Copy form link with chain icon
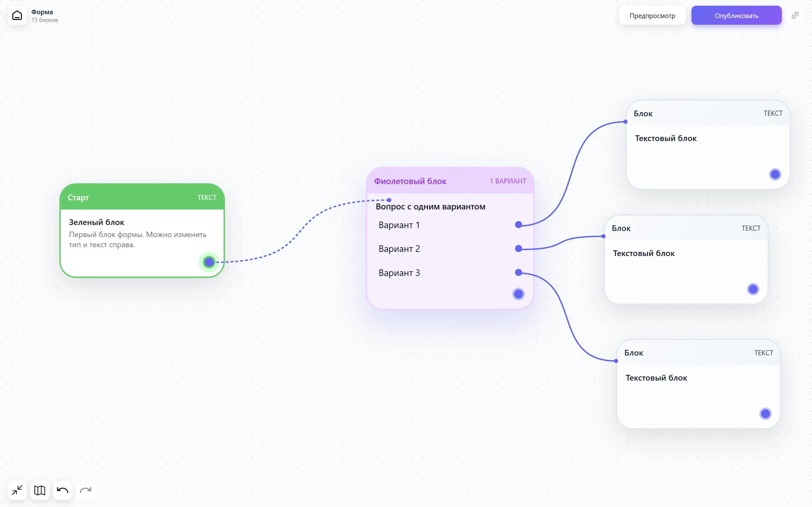812x507 pixels. pos(795,16)
